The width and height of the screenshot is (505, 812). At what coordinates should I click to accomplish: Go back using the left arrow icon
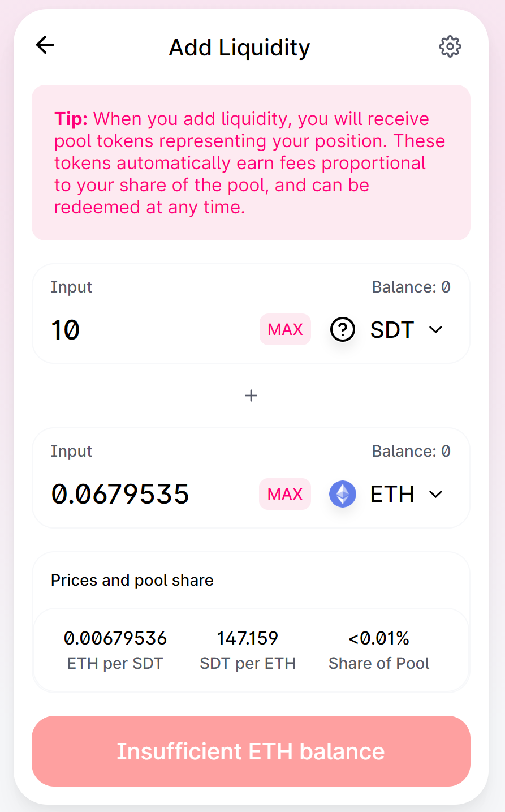(x=45, y=45)
